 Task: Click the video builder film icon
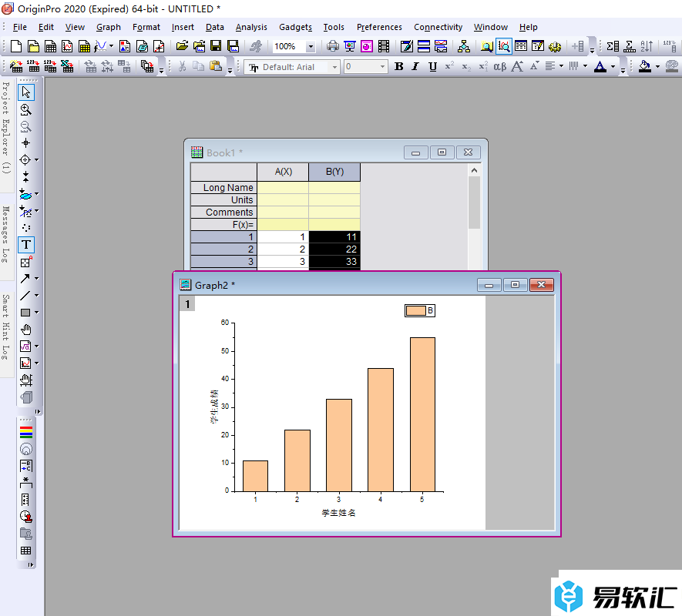click(x=384, y=46)
